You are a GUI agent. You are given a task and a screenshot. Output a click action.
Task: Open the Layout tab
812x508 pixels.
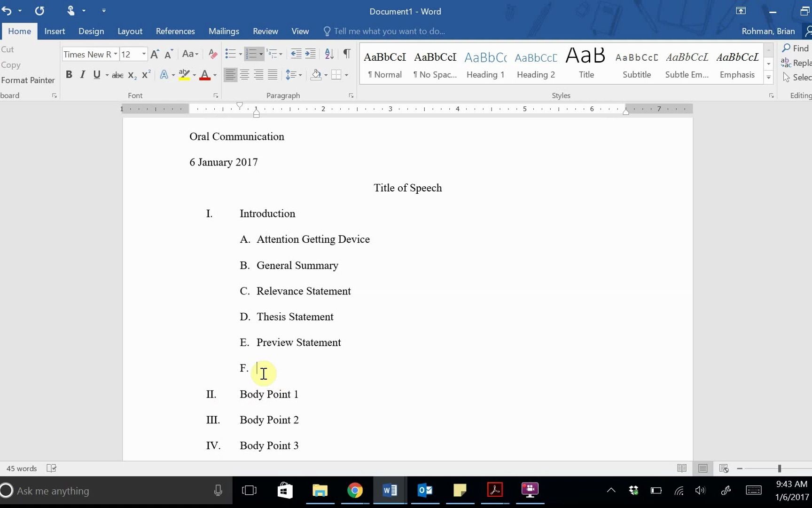[130, 31]
